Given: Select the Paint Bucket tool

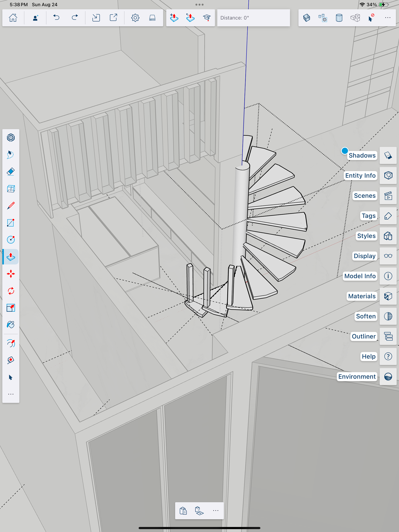Looking at the screenshot, I should pyautogui.click(x=11, y=325).
